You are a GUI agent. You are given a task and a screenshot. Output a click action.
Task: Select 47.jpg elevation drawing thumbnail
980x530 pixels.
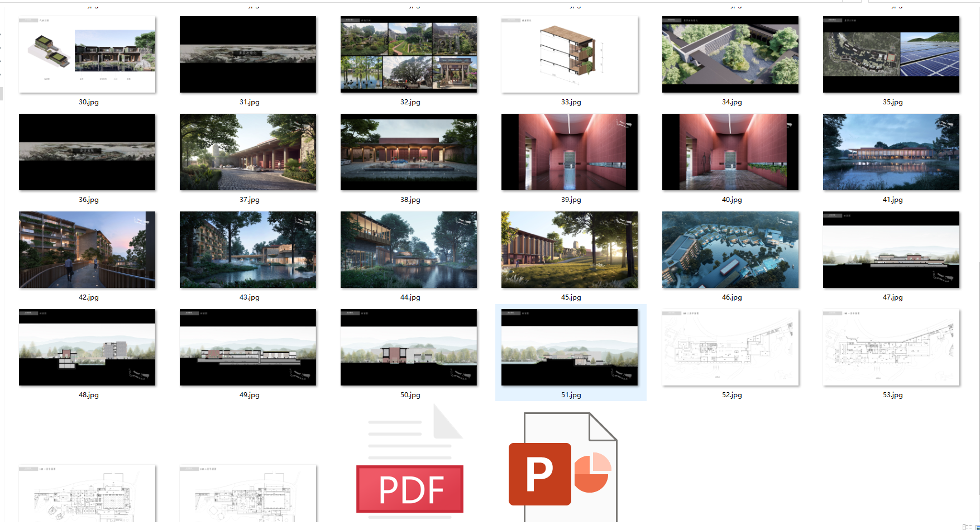891,249
